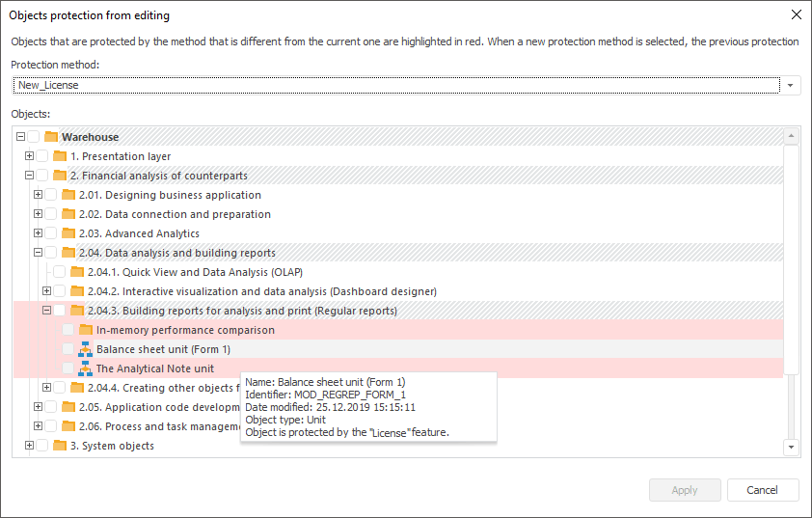The image size is (812, 518).
Task: Click the New_License protection method field
Action: (395, 85)
